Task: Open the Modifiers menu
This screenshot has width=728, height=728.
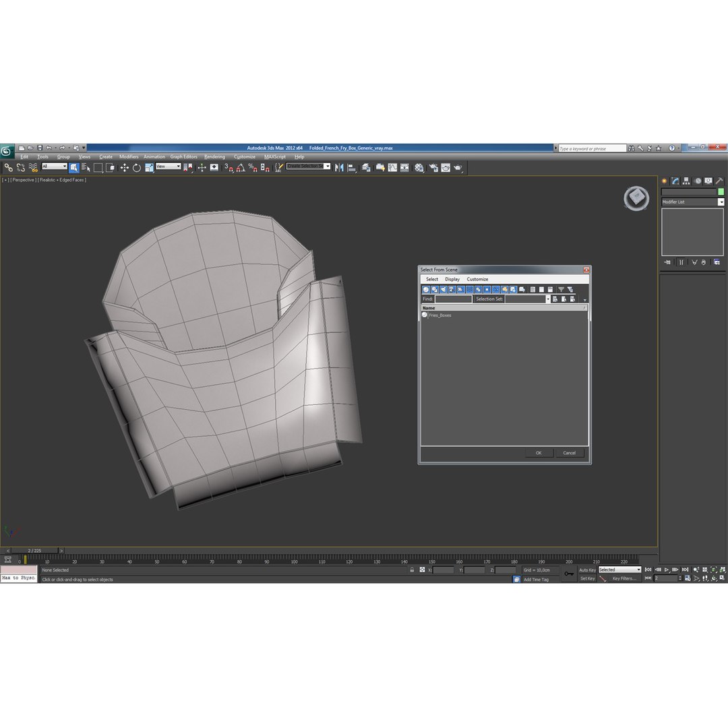Action: coord(129,157)
